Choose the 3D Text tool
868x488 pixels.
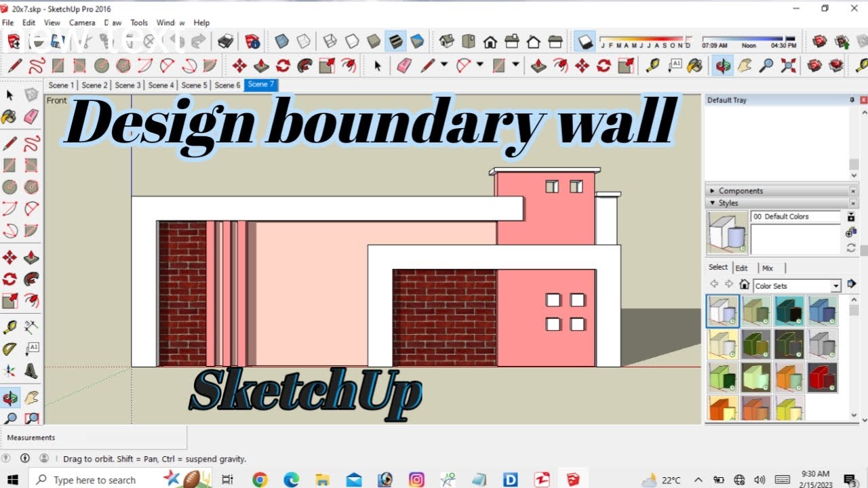[x=31, y=371]
